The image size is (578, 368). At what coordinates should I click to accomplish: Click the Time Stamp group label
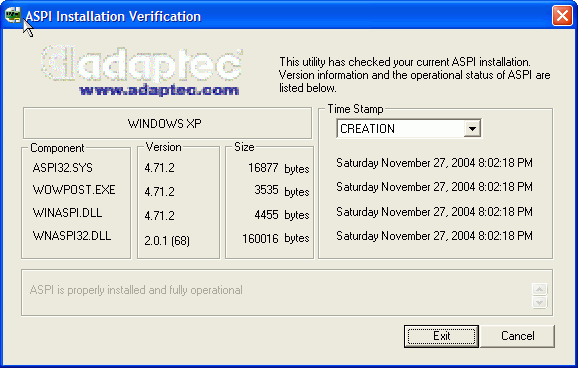pos(355,109)
